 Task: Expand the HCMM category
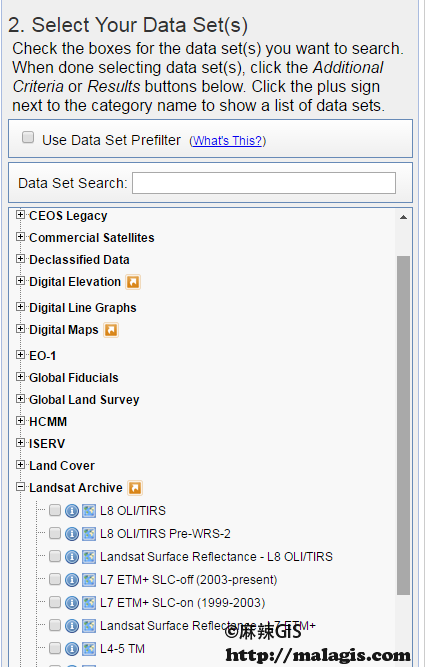point(20,421)
